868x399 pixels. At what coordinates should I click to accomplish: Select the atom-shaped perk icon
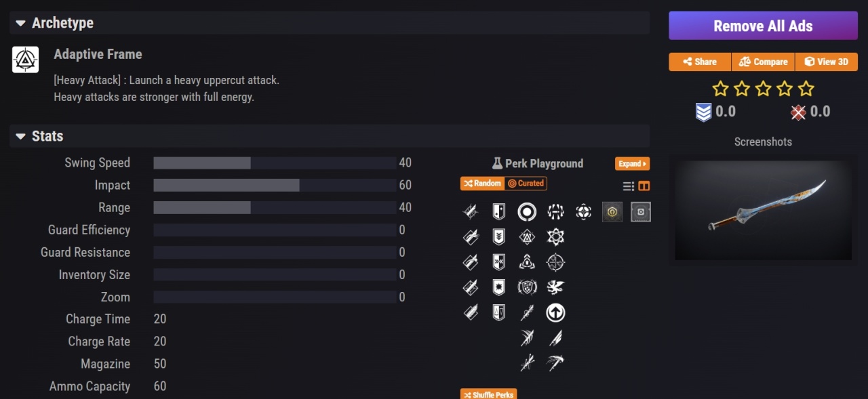(555, 237)
